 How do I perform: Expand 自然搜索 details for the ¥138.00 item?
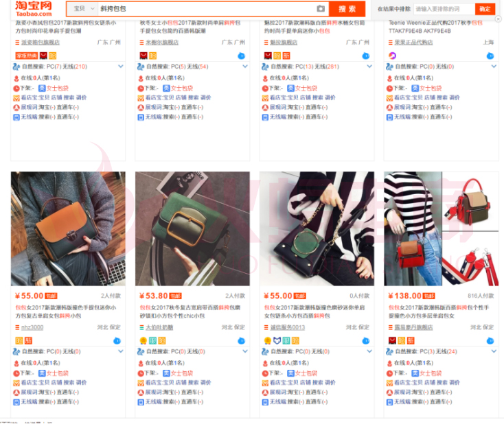[x=494, y=351]
